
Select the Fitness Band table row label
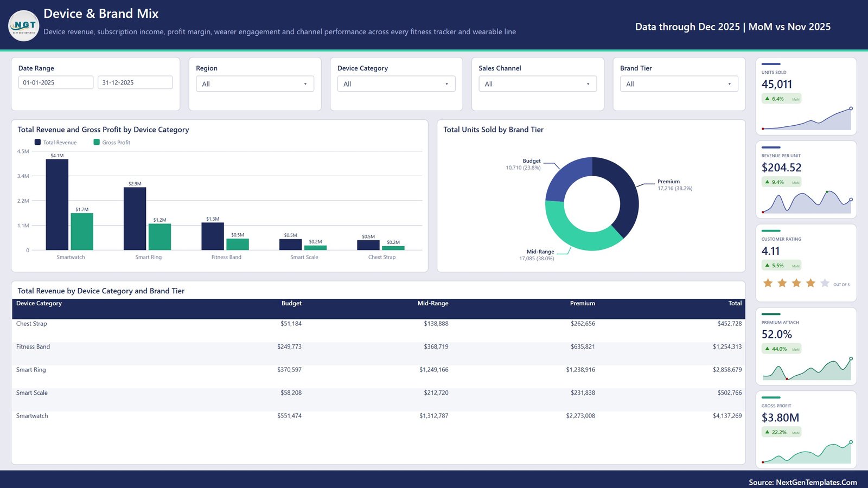tap(33, 347)
